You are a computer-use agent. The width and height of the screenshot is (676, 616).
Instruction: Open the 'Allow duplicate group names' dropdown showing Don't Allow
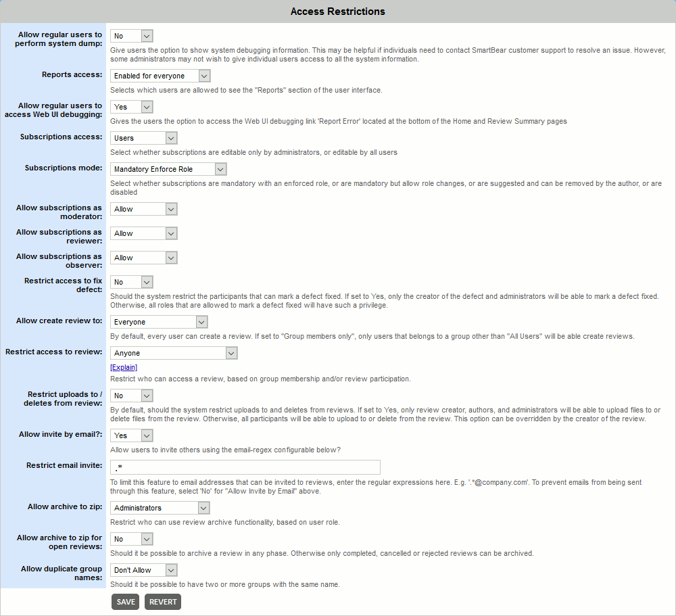click(143, 570)
